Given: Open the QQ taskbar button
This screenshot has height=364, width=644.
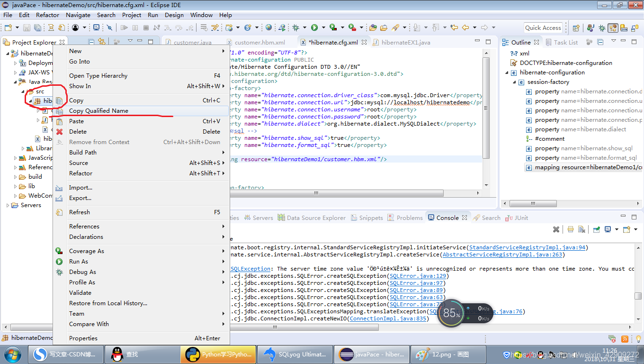Looking at the screenshot, I should coord(142,355).
